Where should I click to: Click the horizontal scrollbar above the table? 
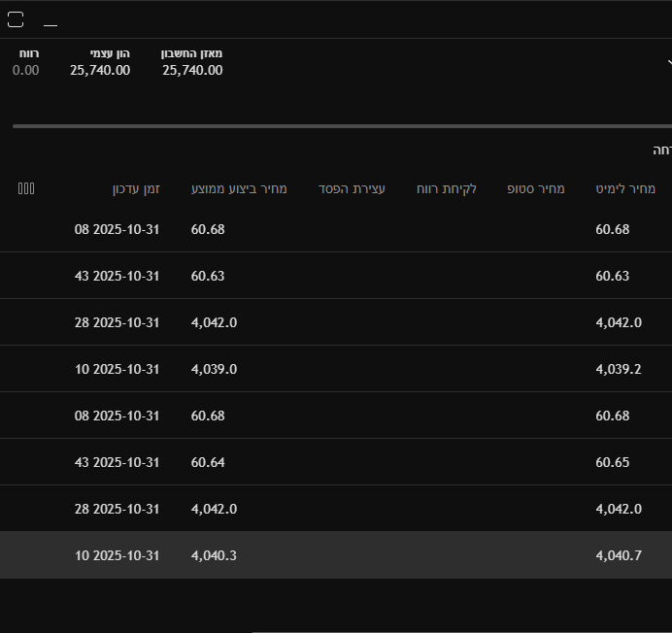tap(340, 126)
